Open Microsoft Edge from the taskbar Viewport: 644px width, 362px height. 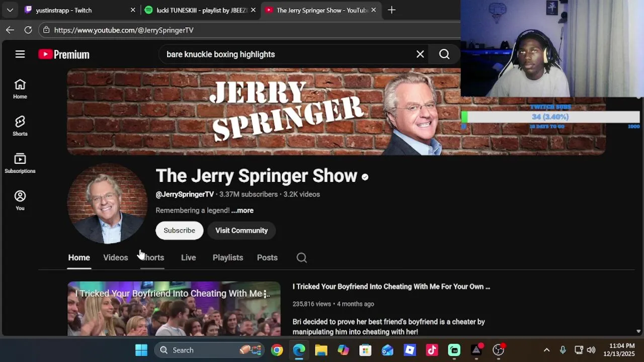point(299,350)
